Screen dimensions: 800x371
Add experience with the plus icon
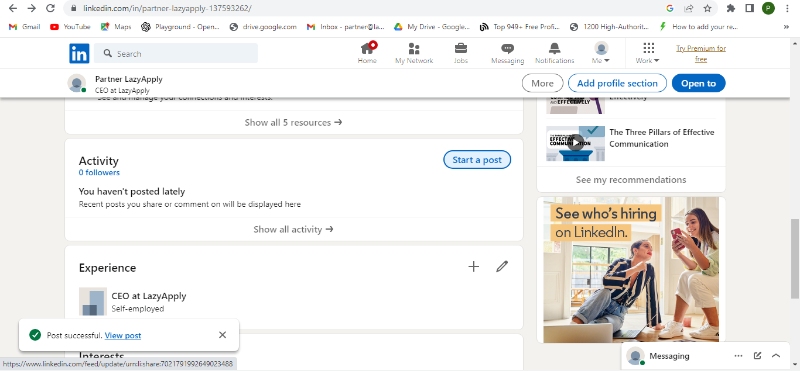click(473, 266)
